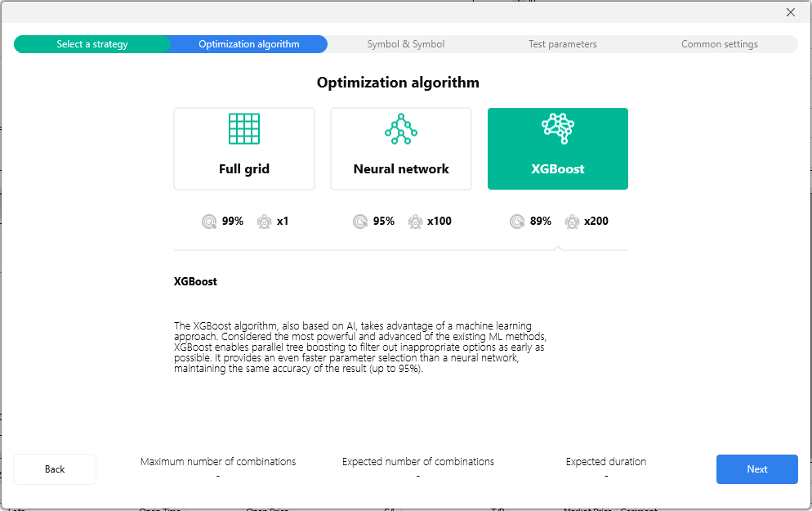Viewport: 812px width, 511px height.
Task: Switch to the Test parameters step
Action: 562,44
